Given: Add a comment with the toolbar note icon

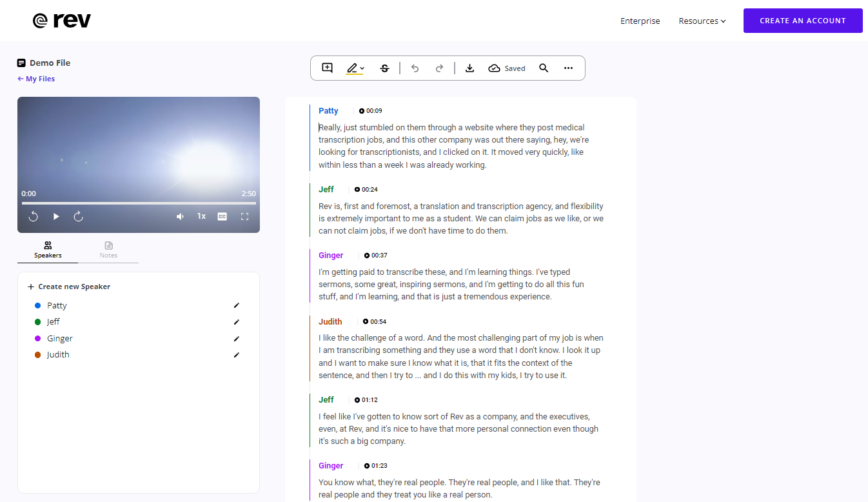Looking at the screenshot, I should [x=327, y=68].
